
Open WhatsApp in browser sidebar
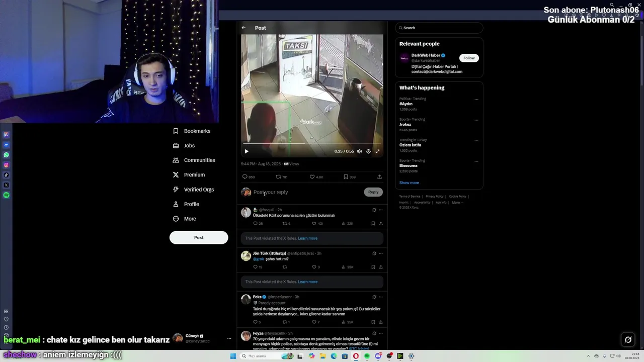point(6,155)
